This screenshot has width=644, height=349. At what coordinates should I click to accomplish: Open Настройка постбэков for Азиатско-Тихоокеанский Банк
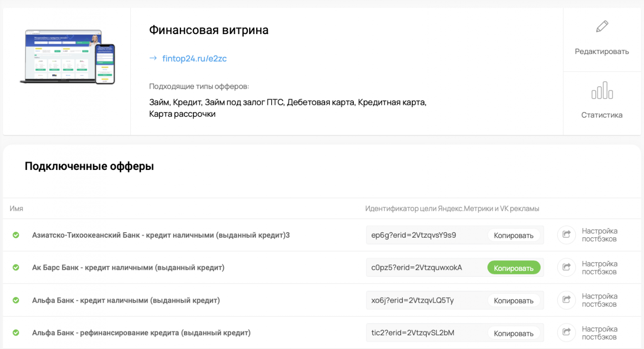599,235
